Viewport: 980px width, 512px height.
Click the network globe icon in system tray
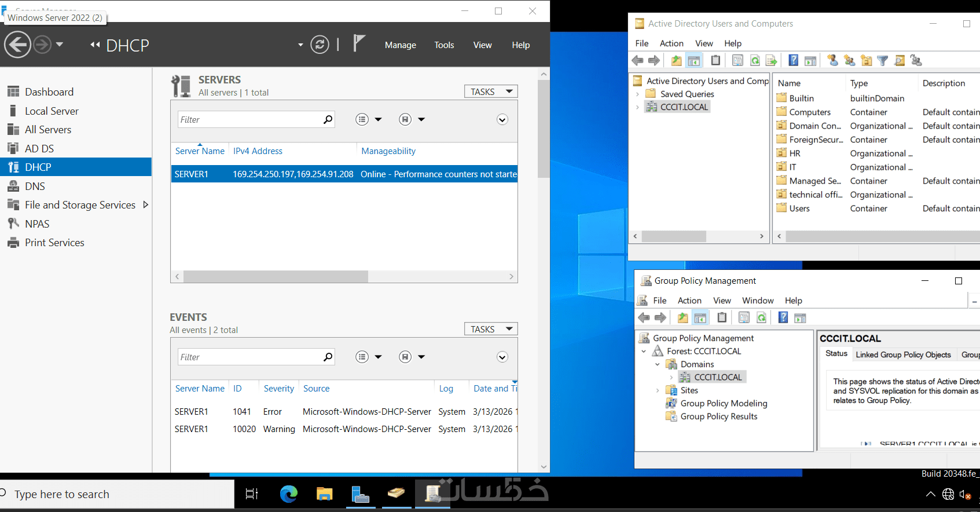tap(948, 494)
